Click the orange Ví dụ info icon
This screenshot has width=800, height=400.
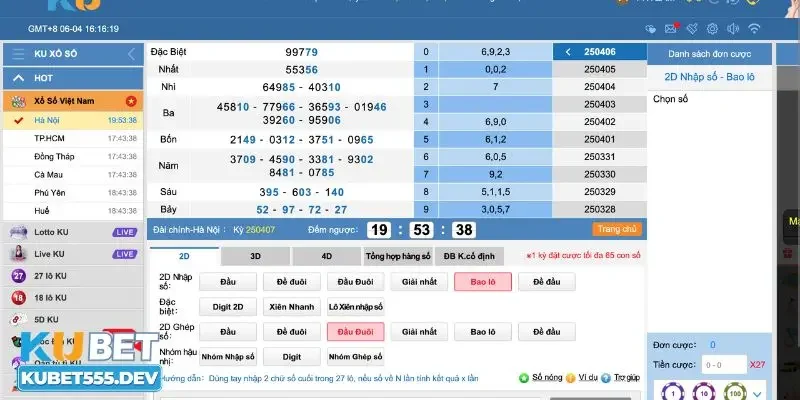tap(570, 378)
